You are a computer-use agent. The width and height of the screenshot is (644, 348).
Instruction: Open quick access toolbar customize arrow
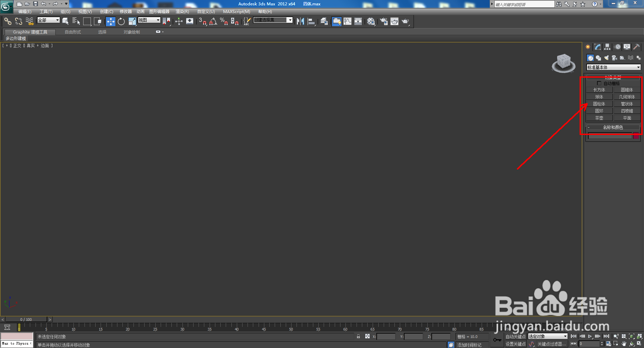click(66, 4)
